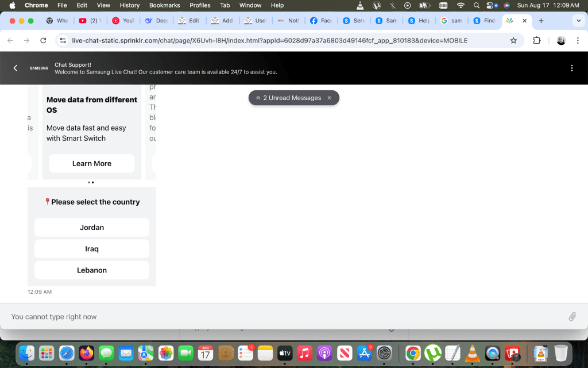Reload the page in Chrome
Screen dimensions: 588x368
[43, 41]
